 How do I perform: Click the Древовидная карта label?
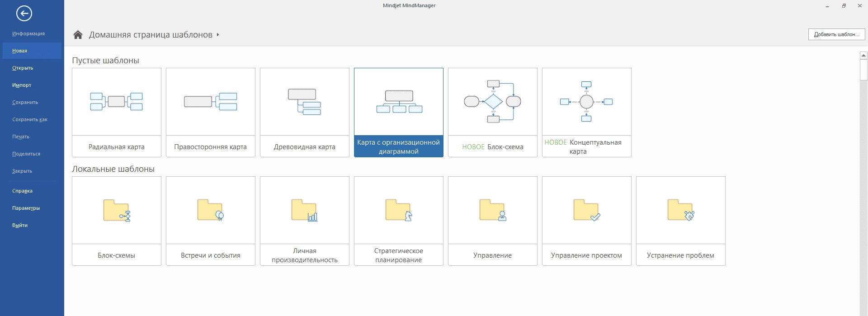305,147
